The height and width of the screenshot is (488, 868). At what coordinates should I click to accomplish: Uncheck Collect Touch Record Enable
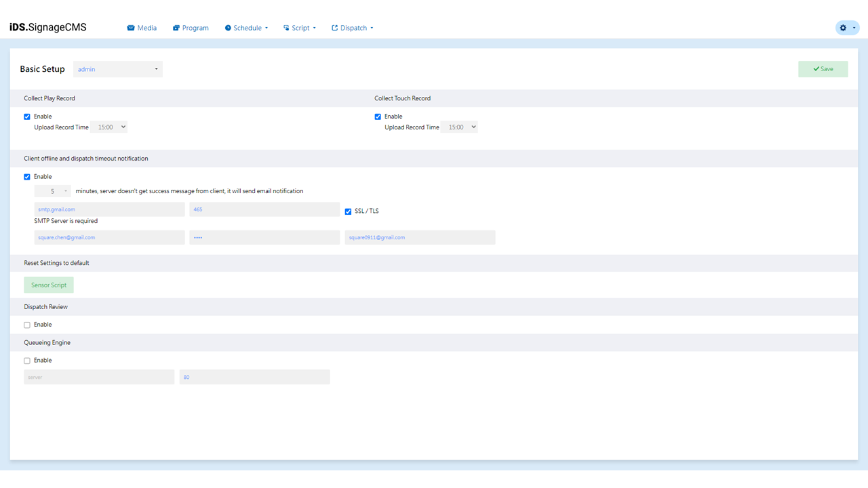[x=378, y=117]
